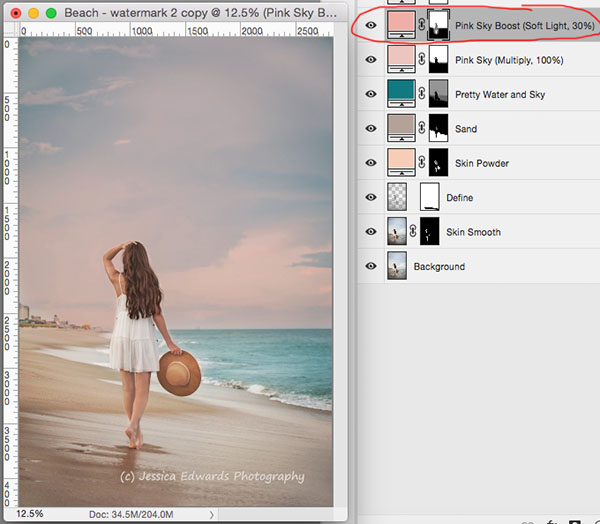Viewport: 600px width, 524px height.
Task: Select the Pink Sky Boost color fill swatch
Action: coord(401,25)
